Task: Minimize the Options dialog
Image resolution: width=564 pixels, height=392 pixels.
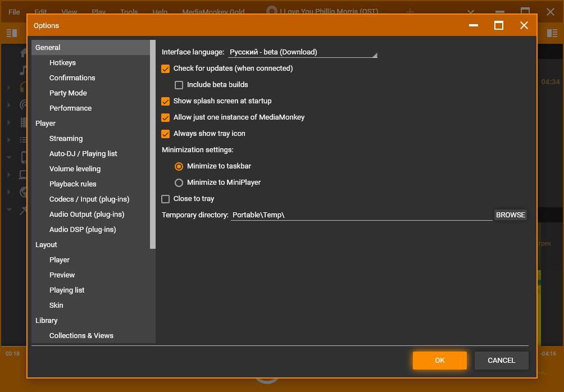Action: 474,25
